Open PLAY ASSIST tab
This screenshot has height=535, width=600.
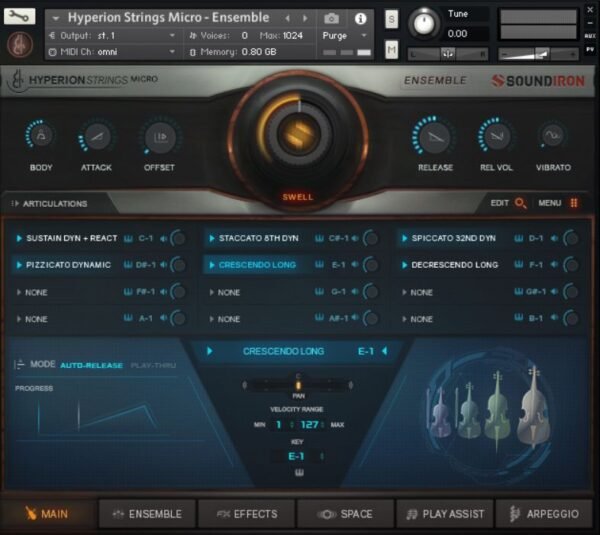click(x=445, y=514)
